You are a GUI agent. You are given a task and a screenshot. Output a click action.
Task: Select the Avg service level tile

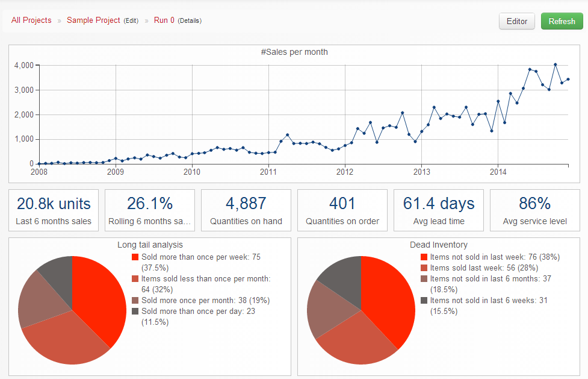[x=535, y=210]
